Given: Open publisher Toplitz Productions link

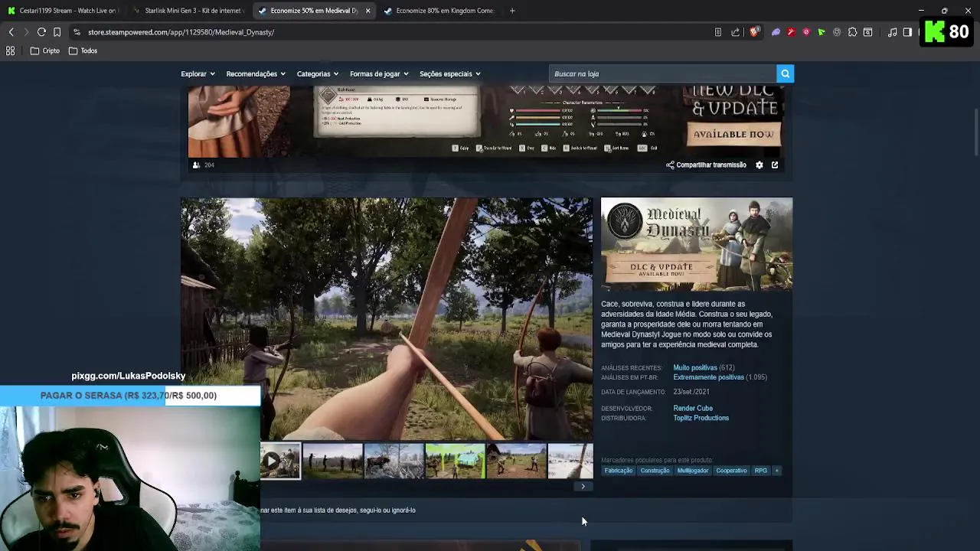Looking at the screenshot, I should (x=701, y=418).
